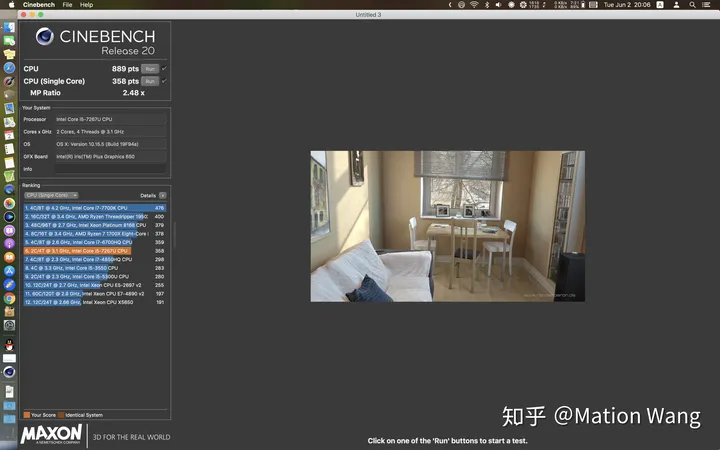This screenshot has height=450, width=720.
Task: Open the App Store from the Dock
Action: click(x=9, y=271)
